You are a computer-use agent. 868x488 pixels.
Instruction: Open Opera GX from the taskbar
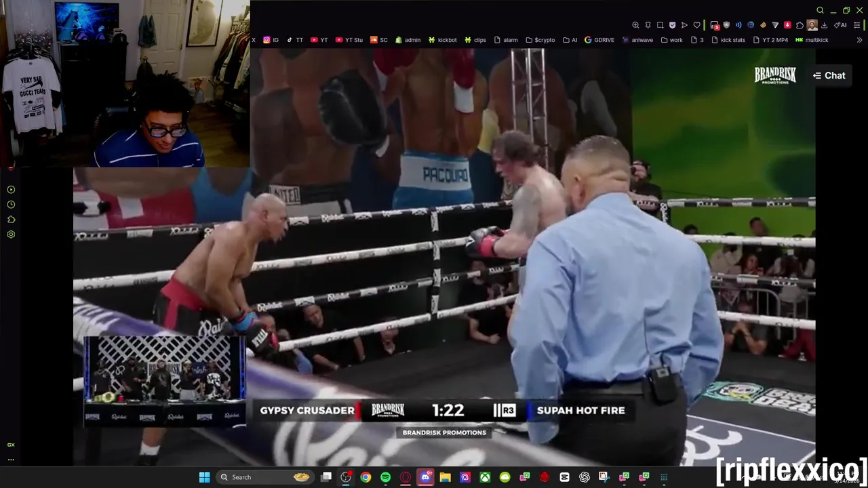tap(406, 477)
